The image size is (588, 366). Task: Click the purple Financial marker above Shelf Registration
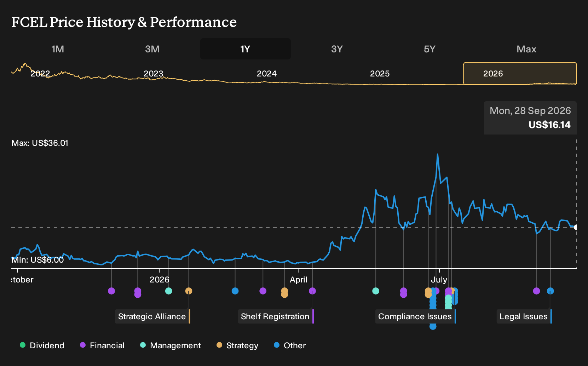312,291
